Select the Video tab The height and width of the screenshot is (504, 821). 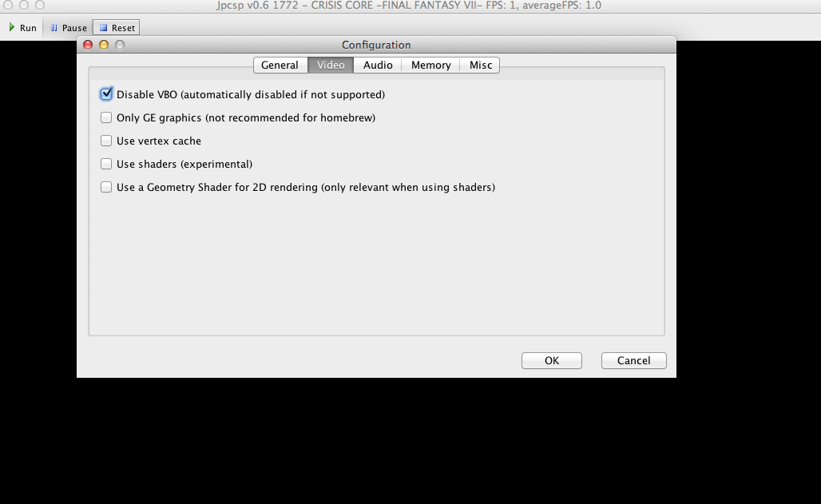(331, 65)
